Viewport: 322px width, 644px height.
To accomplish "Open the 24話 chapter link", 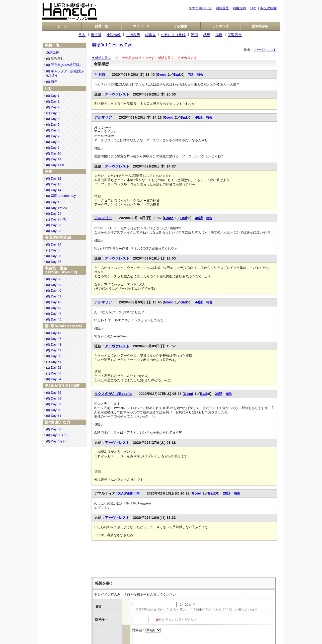I will tap(219, 394).
